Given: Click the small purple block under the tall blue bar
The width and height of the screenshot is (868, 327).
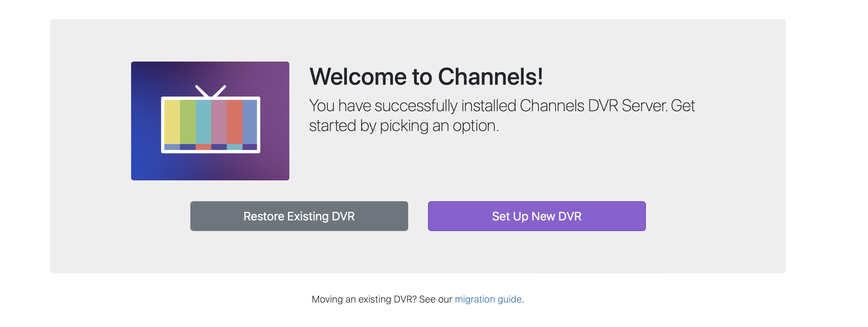Looking at the screenshot, I should pos(250,147).
